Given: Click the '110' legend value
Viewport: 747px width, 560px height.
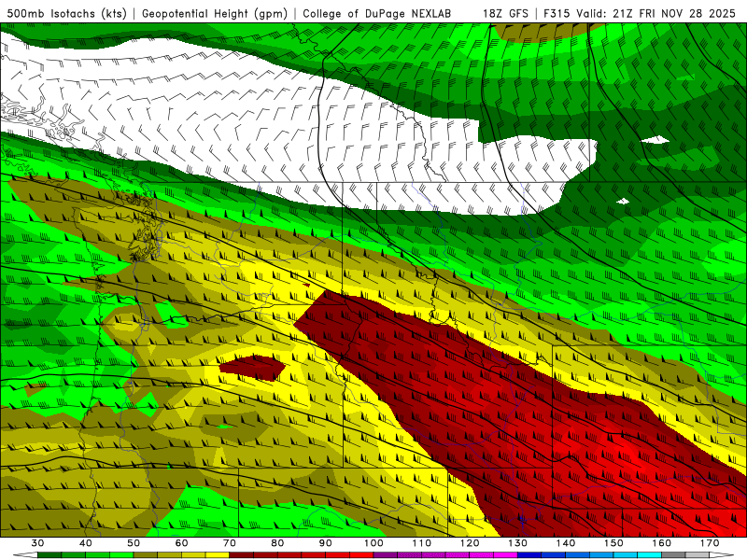Looking at the screenshot, I should pos(422,543).
